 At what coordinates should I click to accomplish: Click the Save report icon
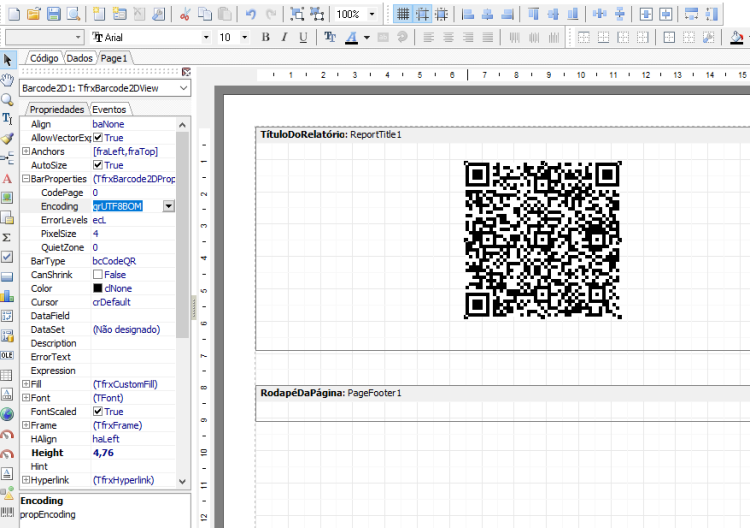pyautogui.click(x=54, y=14)
